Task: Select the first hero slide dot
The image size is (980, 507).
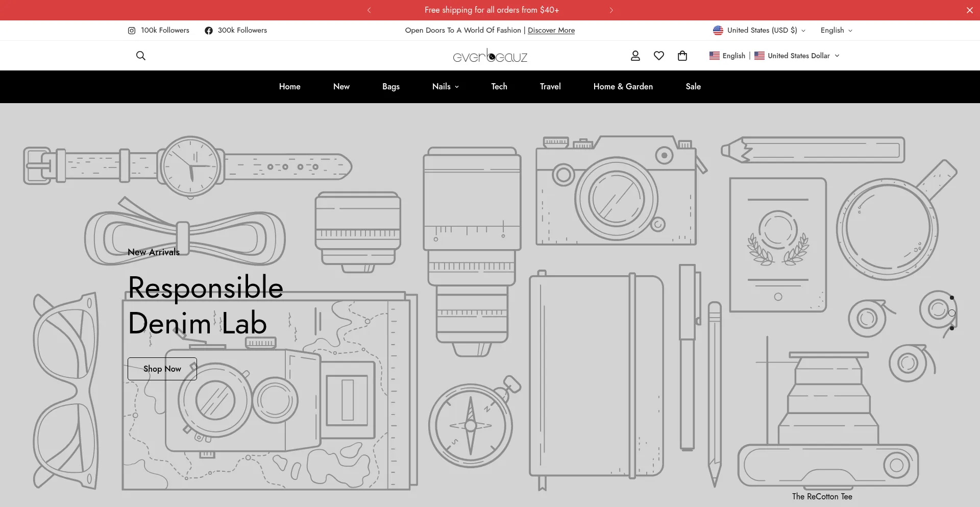Action: pyautogui.click(x=951, y=298)
